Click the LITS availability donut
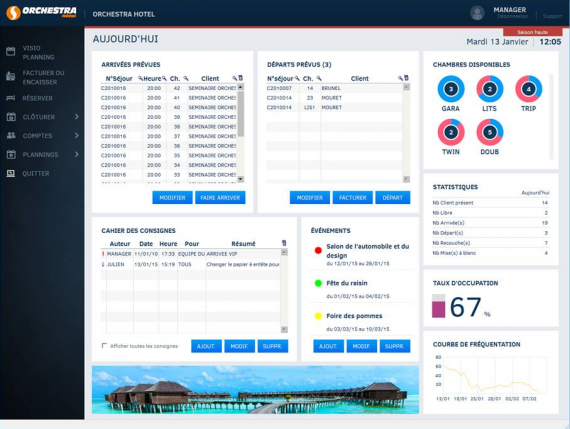Screen dimensions: 570x429 point(490,89)
